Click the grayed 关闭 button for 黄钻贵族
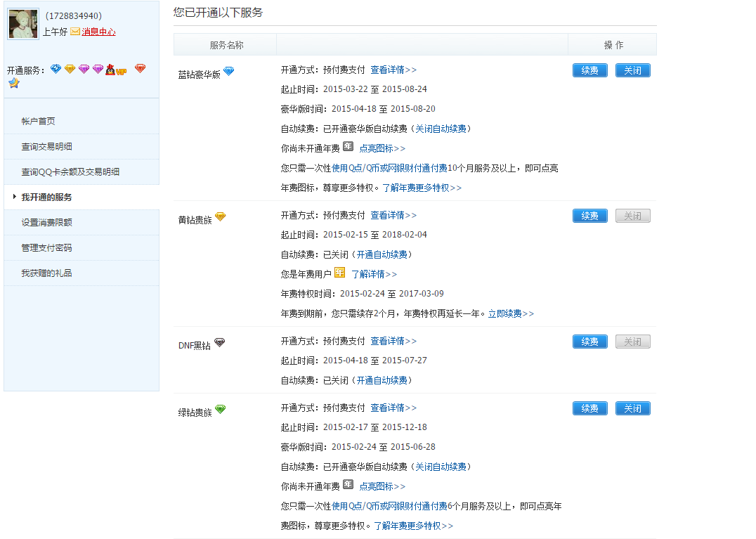Screen dimensions: 756x539 pyautogui.click(x=633, y=216)
